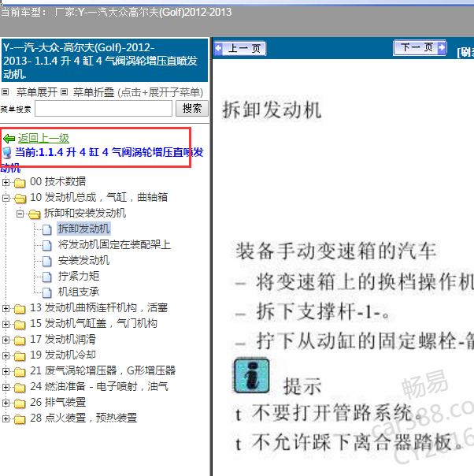This screenshot has width=474, height=476.
Task: Open 将发动机固定在装配架上 page
Action: (114, 244)
